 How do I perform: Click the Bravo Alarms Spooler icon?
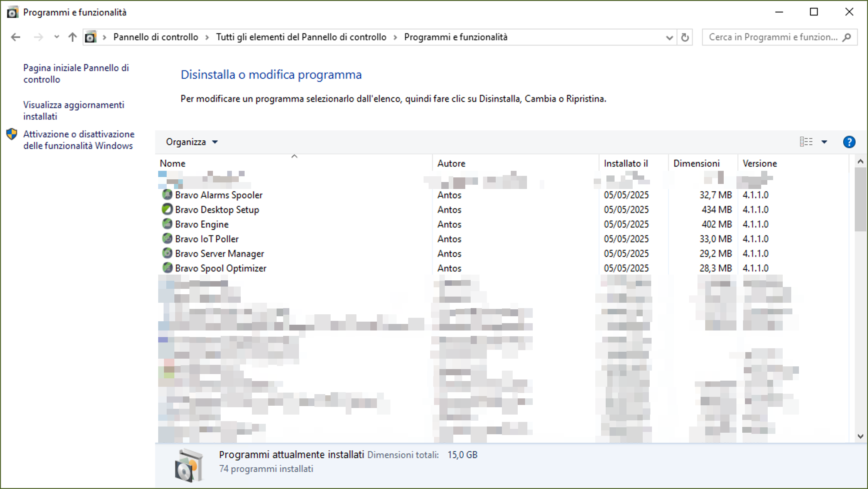coord(167,195)
